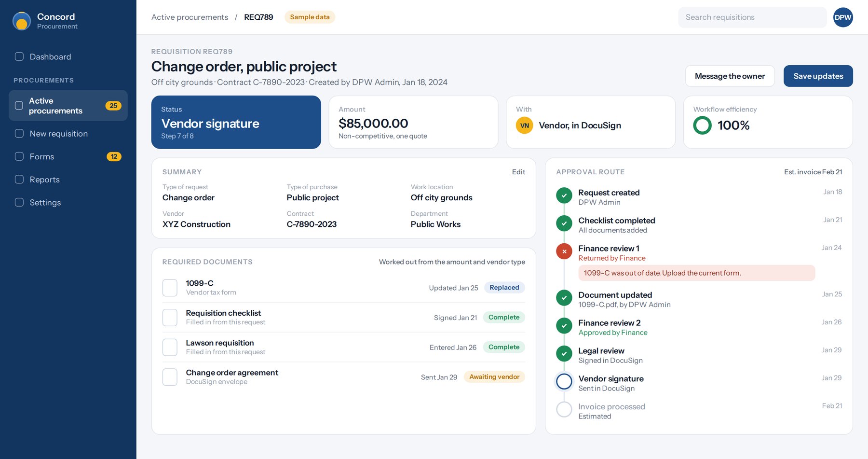Click the Settings sidebar icon

click(x=19, y=202)
